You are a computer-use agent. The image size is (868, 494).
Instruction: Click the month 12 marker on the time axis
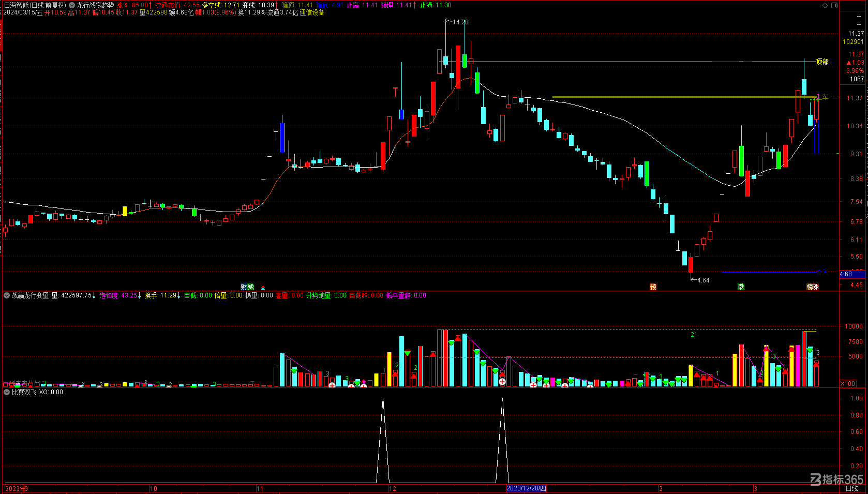393,488
